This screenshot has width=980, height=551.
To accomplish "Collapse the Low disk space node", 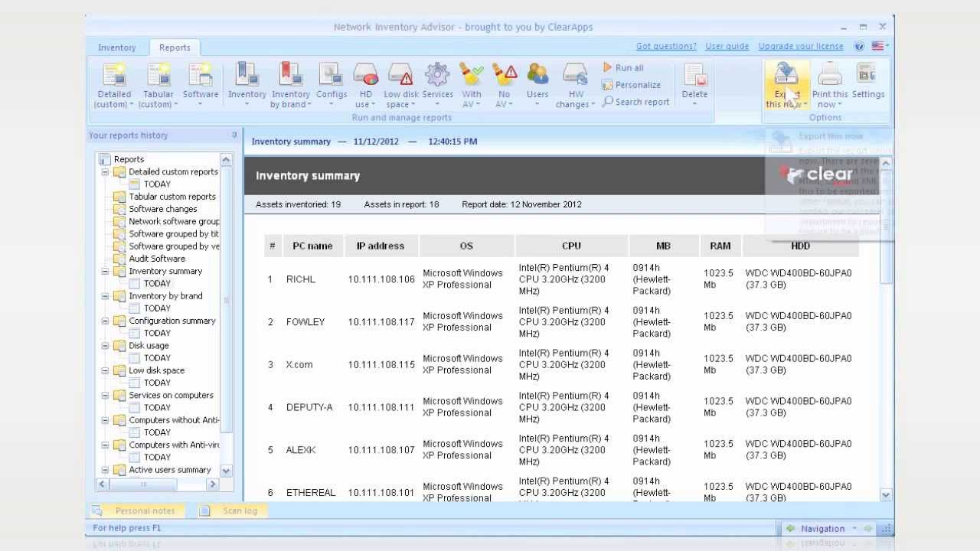I will pyautogui.click(x=106, y=370).
